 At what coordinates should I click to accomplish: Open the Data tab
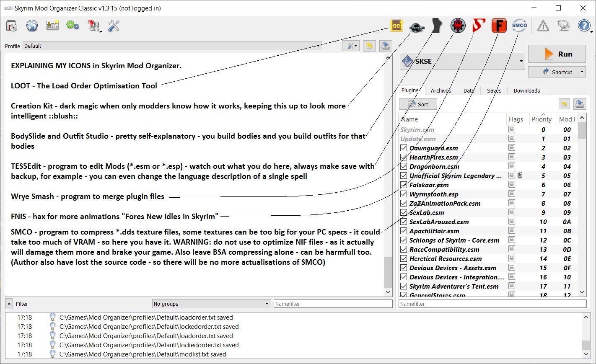tap(469, 90)
